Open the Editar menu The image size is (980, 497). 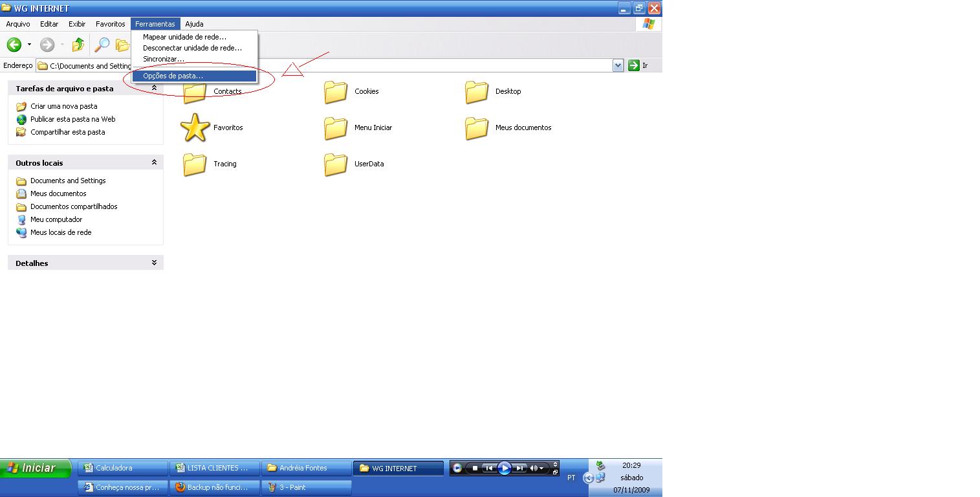(x=49, y=24)
